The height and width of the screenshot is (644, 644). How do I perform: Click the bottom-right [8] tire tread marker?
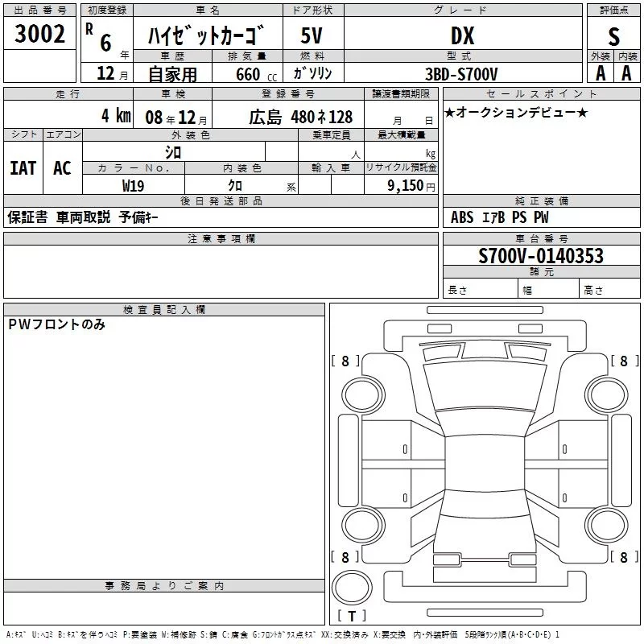(624, 557)
